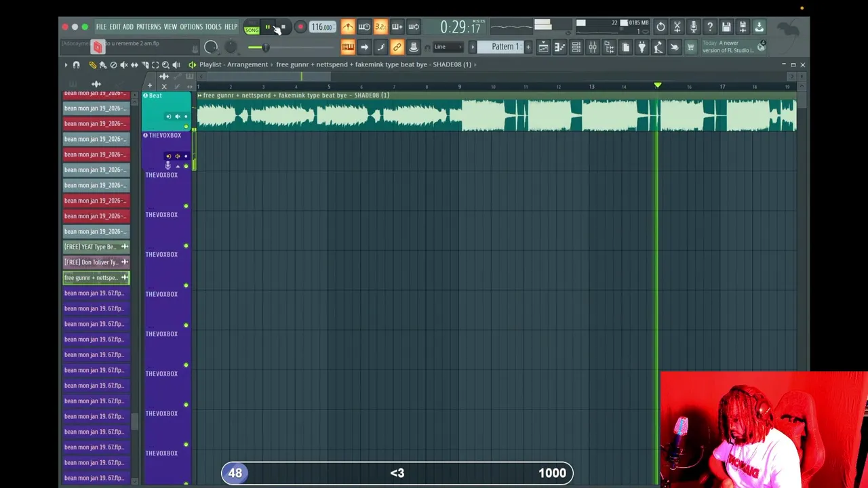The width and height of the screenshot is (868, 488).
Task: Click the THEVOXBOX track microphone arm icon
Action: [168, 165]
